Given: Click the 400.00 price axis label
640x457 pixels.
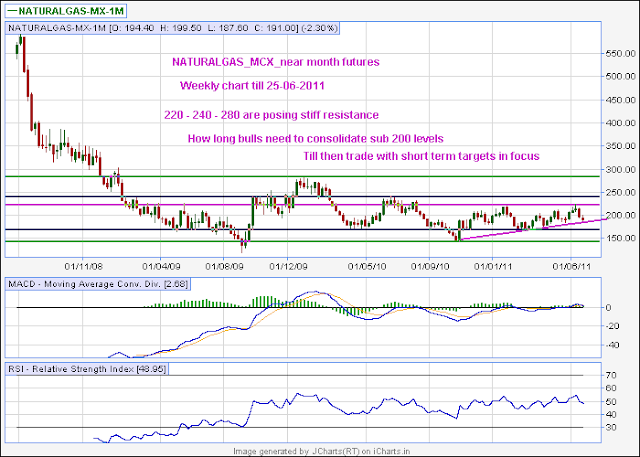Looking at the screenshot, I should tap(621, 123).
